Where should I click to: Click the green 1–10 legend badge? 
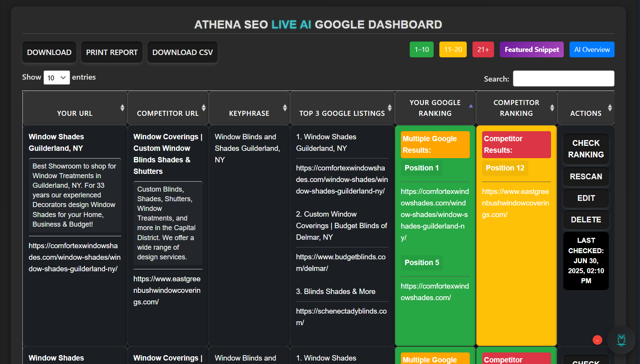(x=422, y=50)
